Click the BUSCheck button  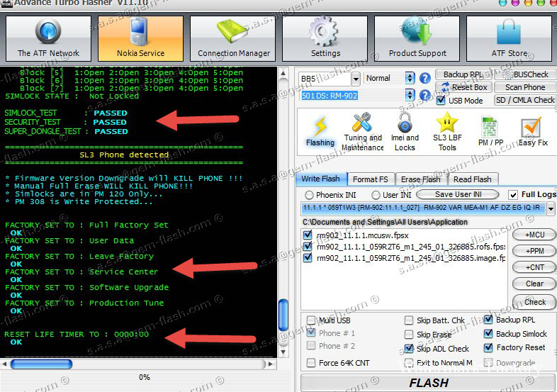click(525, 74)
